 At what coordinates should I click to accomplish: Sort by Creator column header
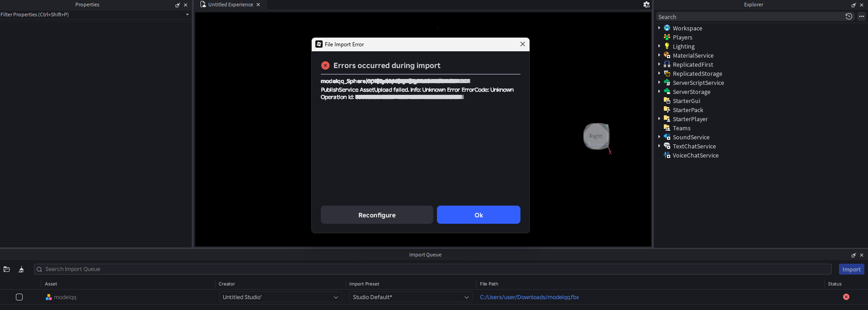[227, 284]
